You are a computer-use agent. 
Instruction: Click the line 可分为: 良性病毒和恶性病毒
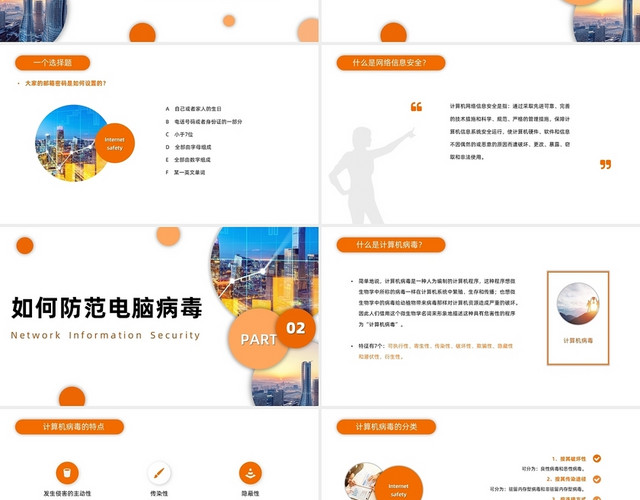coord(553,469)
